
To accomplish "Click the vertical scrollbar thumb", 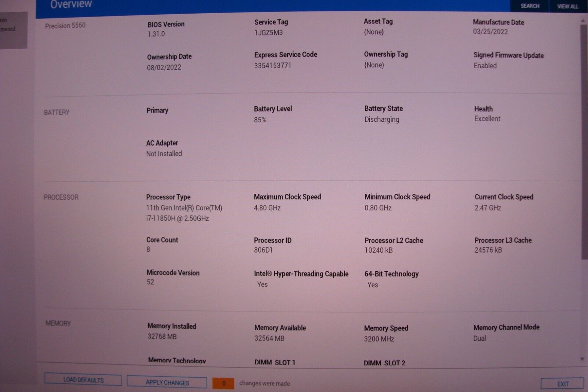I will (584, 142).
